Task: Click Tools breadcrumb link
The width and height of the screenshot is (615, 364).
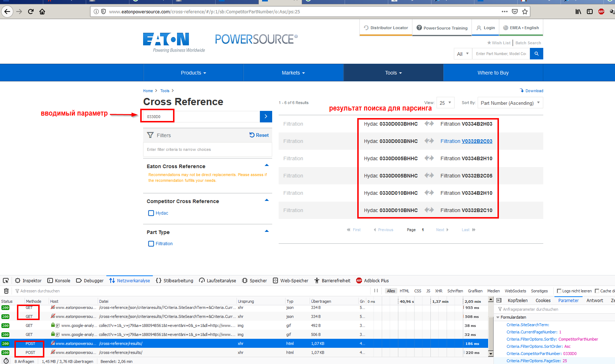Action: [165, 91]
